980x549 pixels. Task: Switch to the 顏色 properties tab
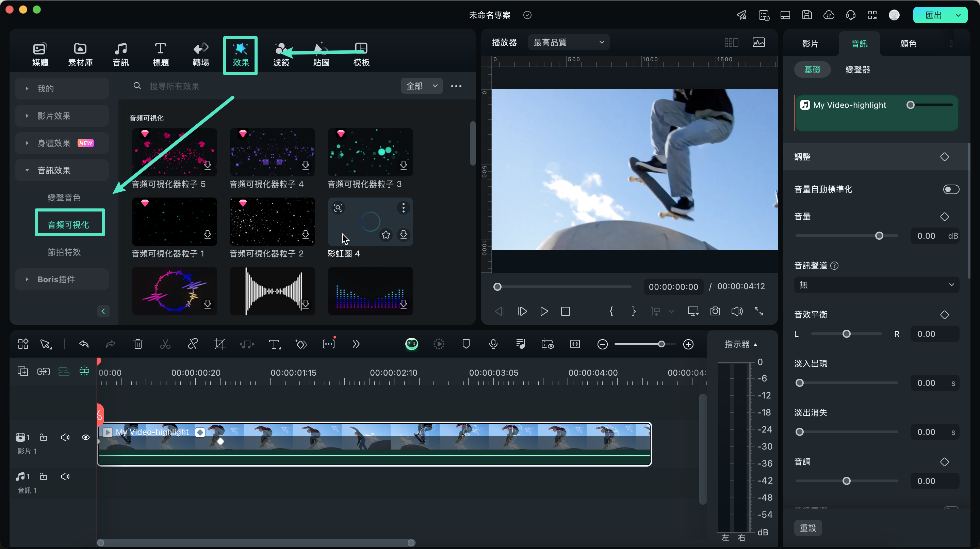(908, 44)
